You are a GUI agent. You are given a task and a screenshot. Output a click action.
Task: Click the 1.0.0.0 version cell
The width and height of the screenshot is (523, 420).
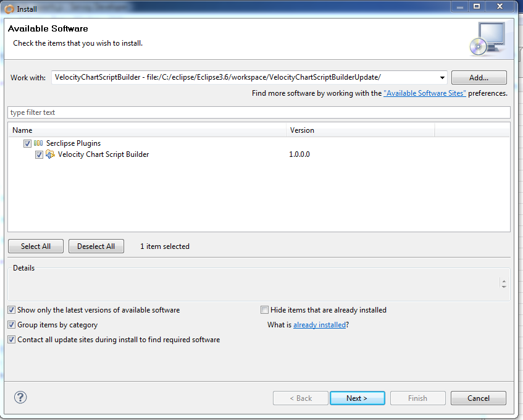pyautogui.click(x=299, y=154)
